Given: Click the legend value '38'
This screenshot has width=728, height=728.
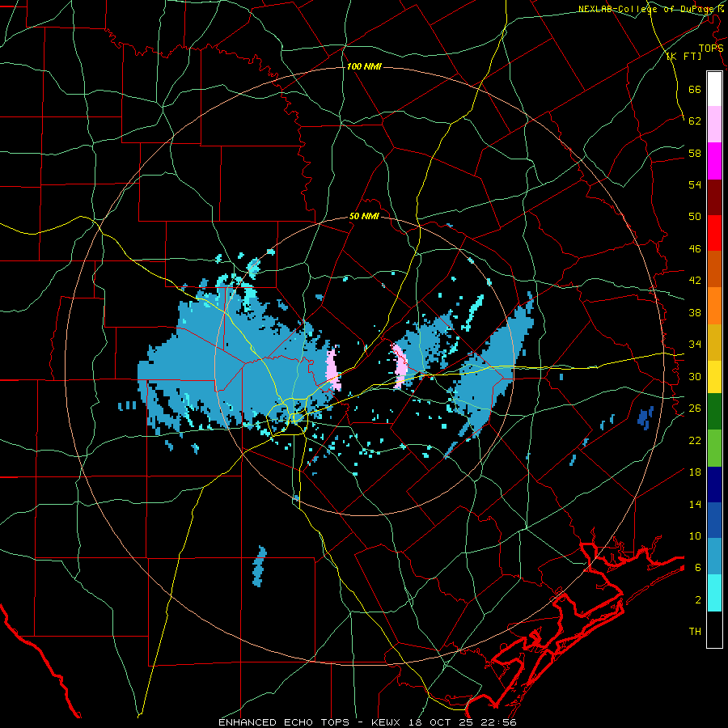Looking at the screenshot, I should tap(695, 312).
